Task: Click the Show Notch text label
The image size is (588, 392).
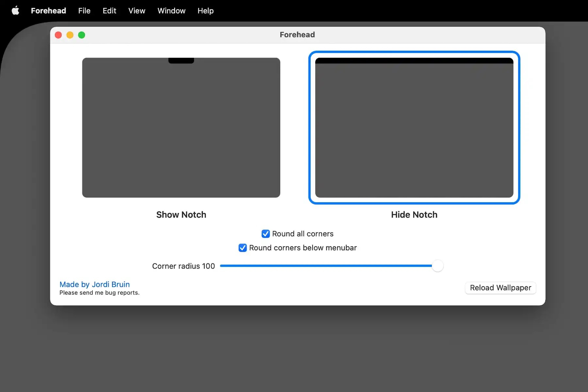Action: 181,215
